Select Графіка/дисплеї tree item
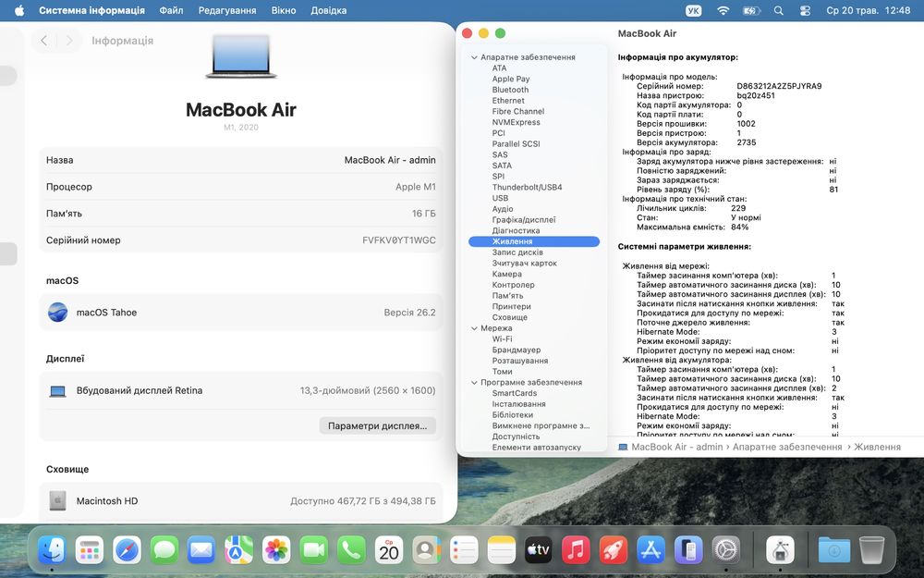Image resolution: width=924 pixels, height=578 pixels. 524,220
